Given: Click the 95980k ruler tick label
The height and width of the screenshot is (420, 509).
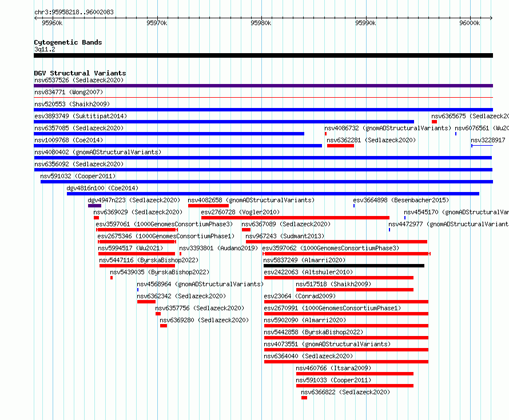Looking at the screenshot, I should 261,23.
